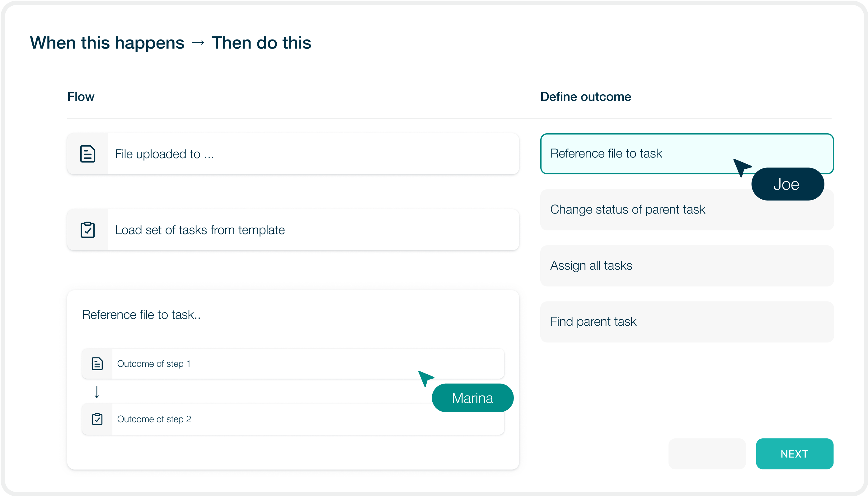Click the clipboard check icon beside Outcome of step 2
The height and width of the screenshot is (496, 868).
pyautogui.click(x=97, y=419)
